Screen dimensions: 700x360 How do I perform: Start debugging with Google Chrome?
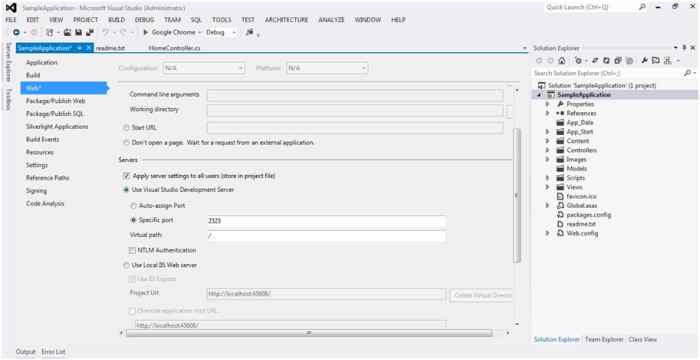coord(169,32)
